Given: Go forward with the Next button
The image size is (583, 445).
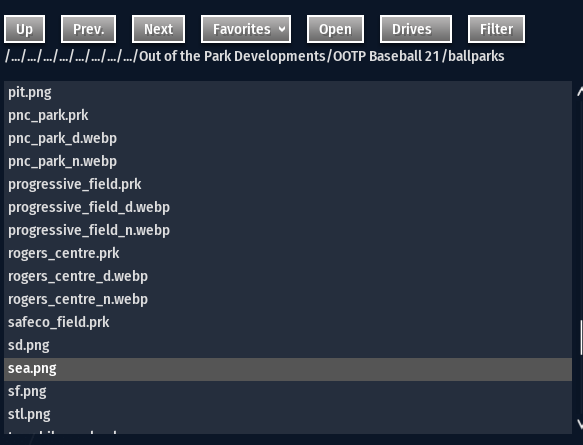Looking at the screenshot, I should pyautogui.click(x=158, y=29).
